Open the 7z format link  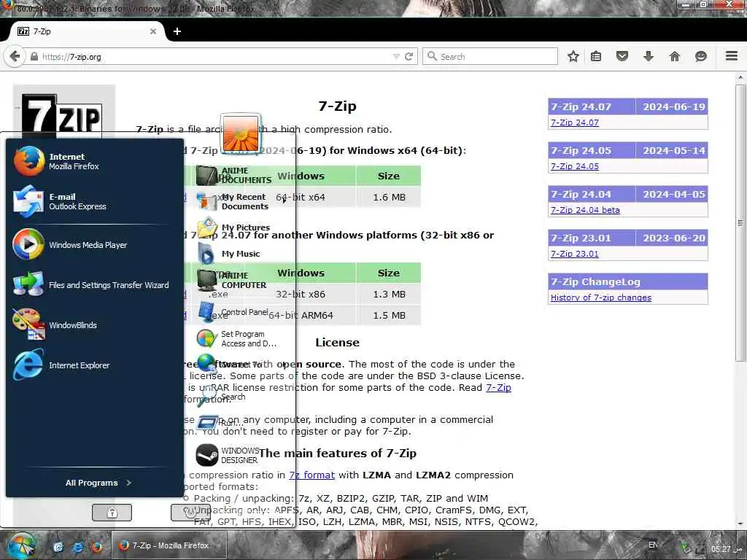(x=311, y=475)
